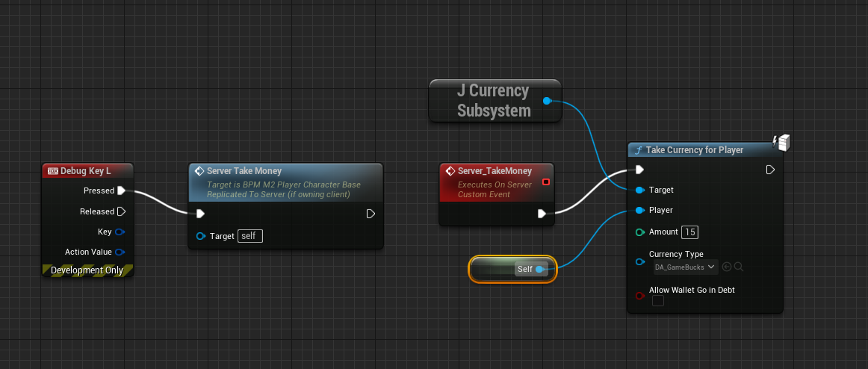This screenshot has height=369, width=868.
Task: Click the use-selected arrow icon beside DA_GameBucks
Action: (727, 267)
